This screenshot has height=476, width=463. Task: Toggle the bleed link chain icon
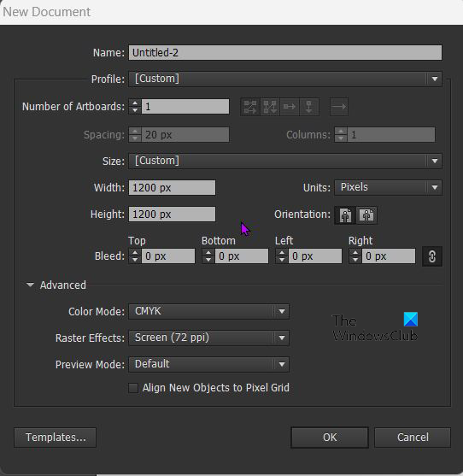(432, 256)
